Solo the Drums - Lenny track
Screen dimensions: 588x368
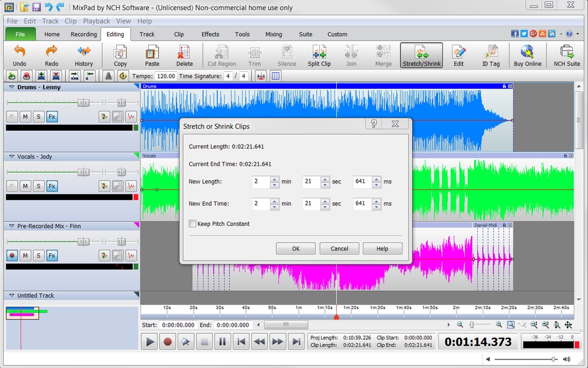pyautogui.click(x=39, y=117)
